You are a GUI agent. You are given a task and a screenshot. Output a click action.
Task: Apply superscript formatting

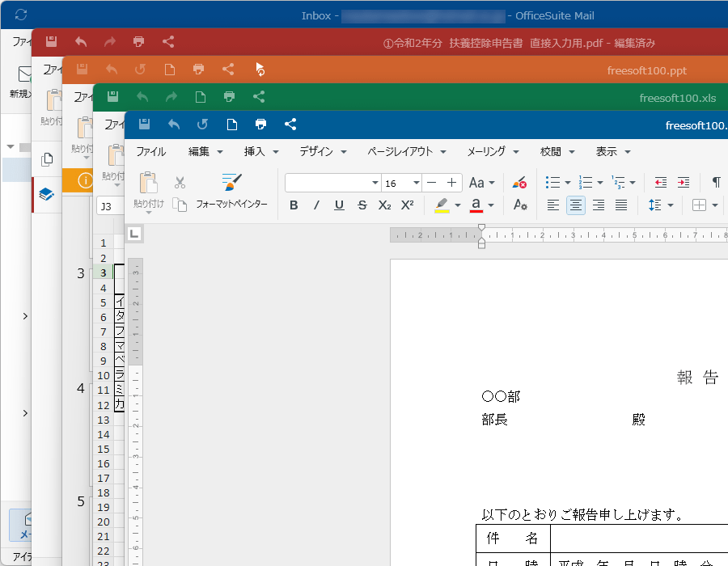(407, 205)
